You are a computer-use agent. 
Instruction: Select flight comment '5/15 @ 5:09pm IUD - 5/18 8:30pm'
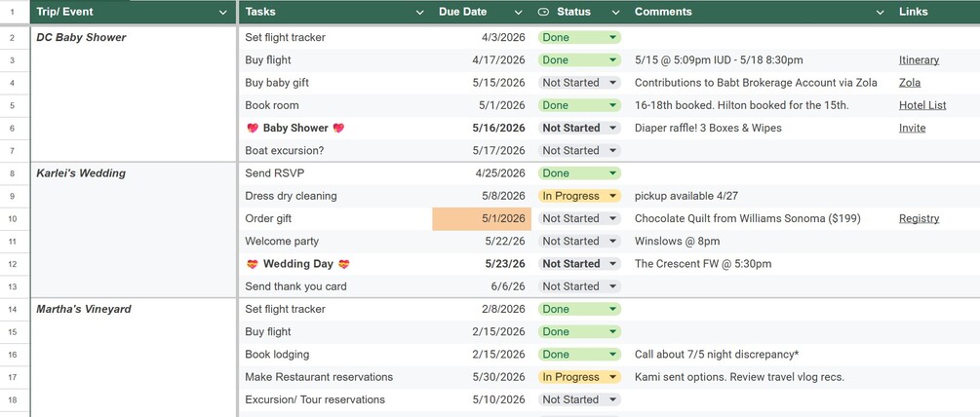(x=719, y=60)
